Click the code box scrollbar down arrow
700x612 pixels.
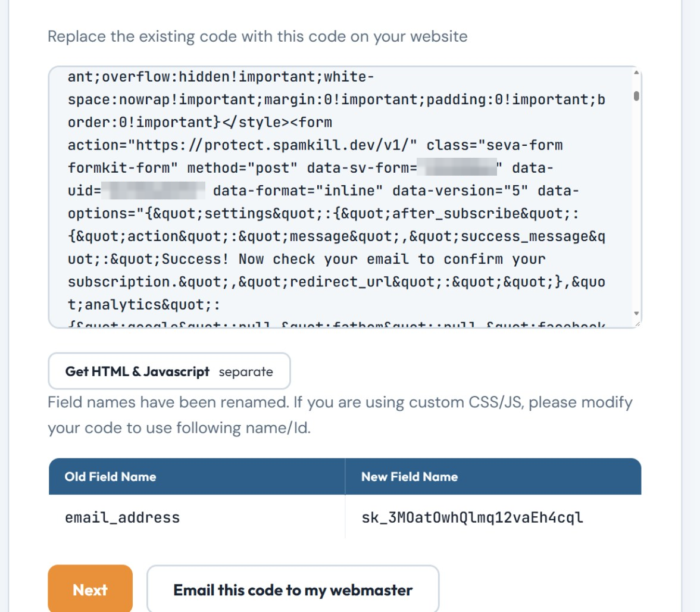coord(636,313)
